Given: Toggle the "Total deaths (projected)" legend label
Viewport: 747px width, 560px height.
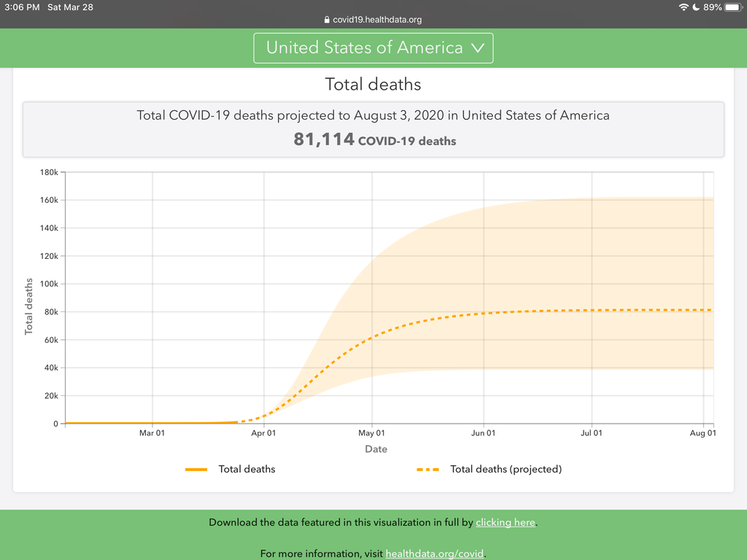Looking at the screenshot, I should point(506,470).
